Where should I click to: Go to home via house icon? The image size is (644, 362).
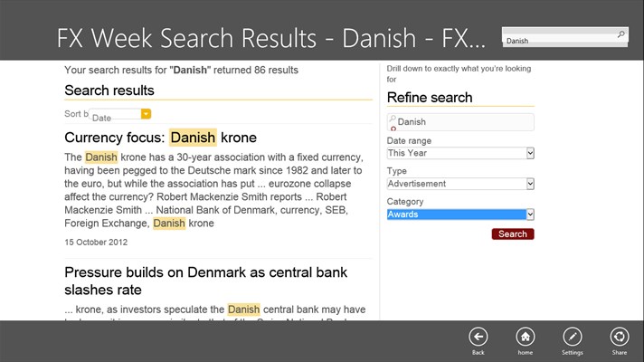tap(525, 337)
